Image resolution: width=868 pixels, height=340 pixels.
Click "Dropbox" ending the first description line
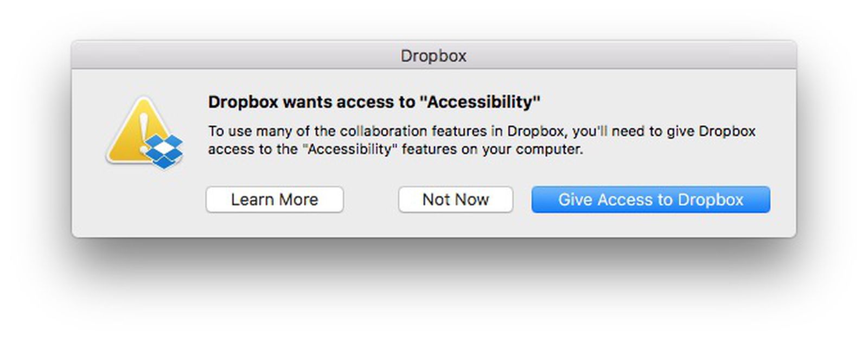pyautogui.click(x=727, y=131)
